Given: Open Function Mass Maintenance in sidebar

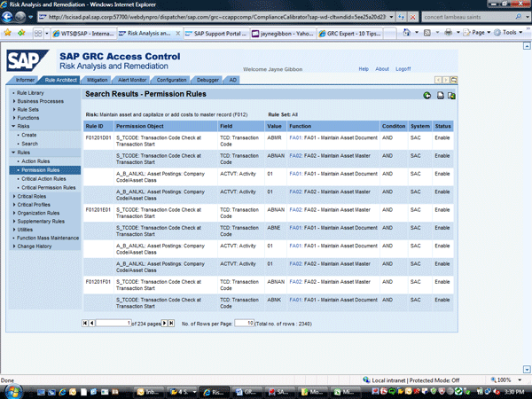Looking at the screenshot, I should click(48, 238).
